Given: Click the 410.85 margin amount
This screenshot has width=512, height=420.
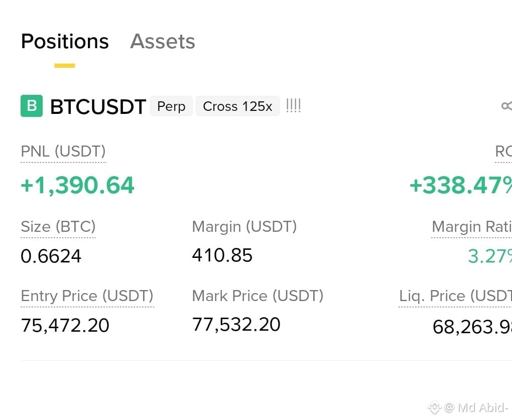Looking at the screenshot, I should (222, 255).
